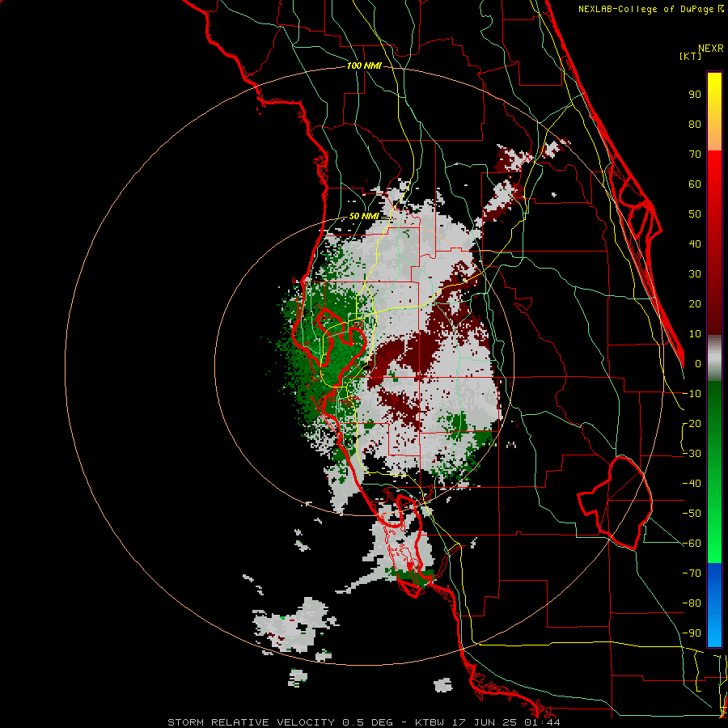728x728 pixels.
Task: Click the -60 value on velocity scale
Action: [x=692, y=544]
